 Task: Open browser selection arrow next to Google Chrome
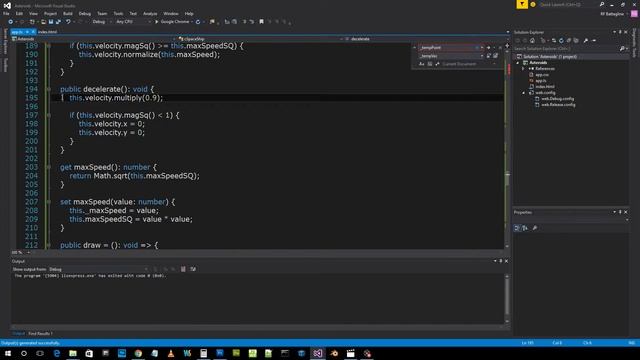192,22
